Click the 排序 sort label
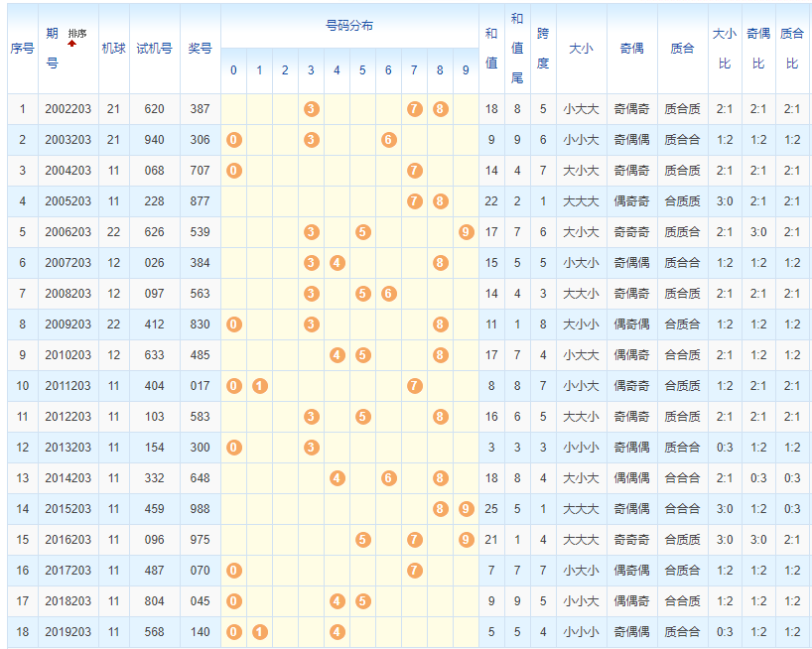 coord(76,33)
